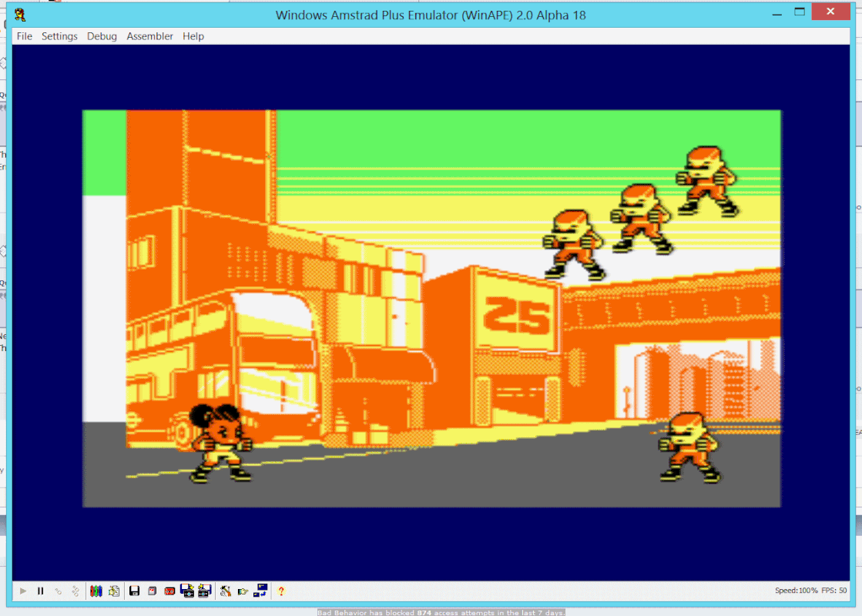
Task: Click the second greyed-out step icon before the crayons
Action: coord(75,591)
